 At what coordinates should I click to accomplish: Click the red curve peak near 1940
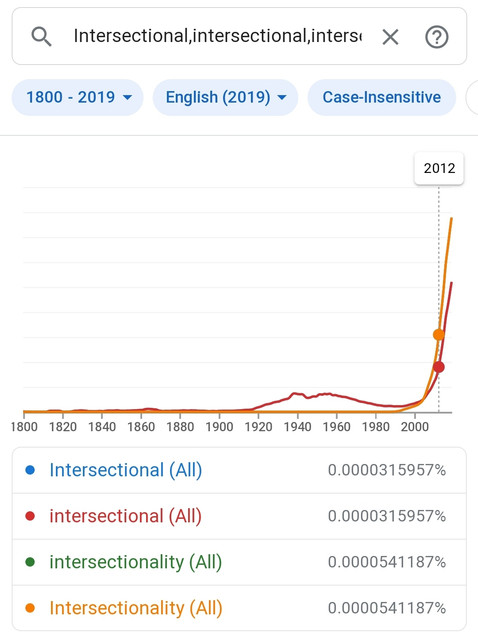[x=296, y=393]
